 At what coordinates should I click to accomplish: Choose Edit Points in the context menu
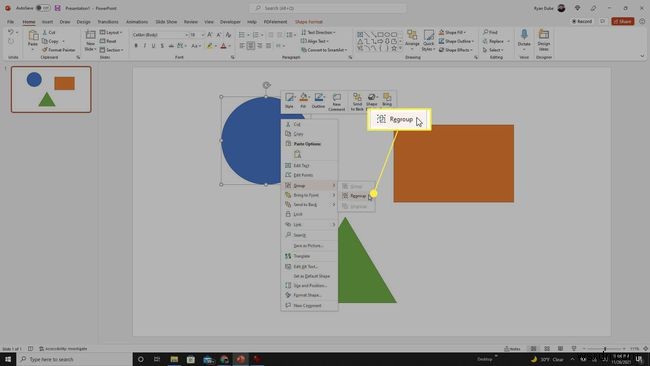(x=309, y=175)
